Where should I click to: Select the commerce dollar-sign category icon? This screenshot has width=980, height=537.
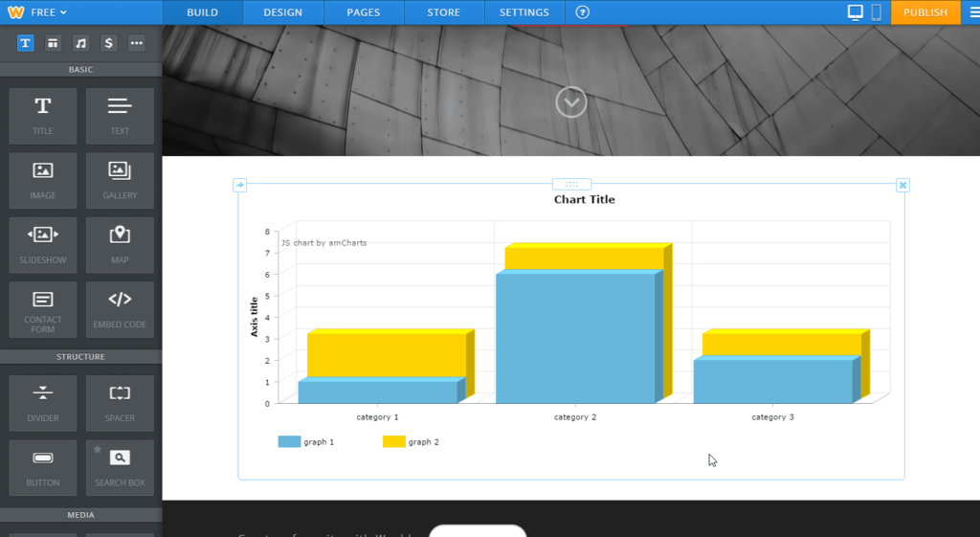point(109,43)
